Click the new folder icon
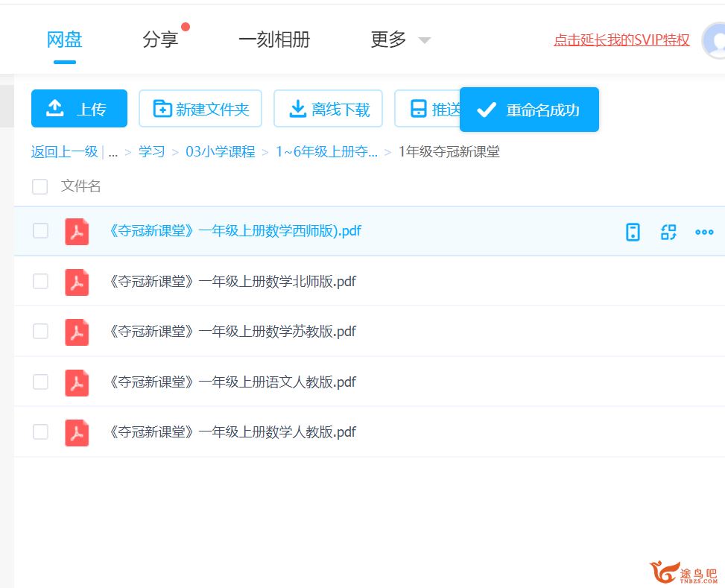This screenshot has height=588, width=725. tap(162, 108)
